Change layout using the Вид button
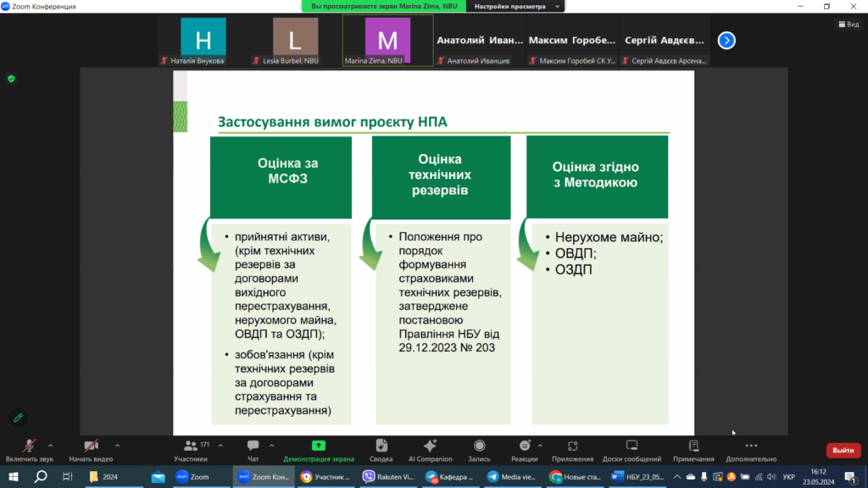Screen dimensions: 868x488 tap(849, 25)
